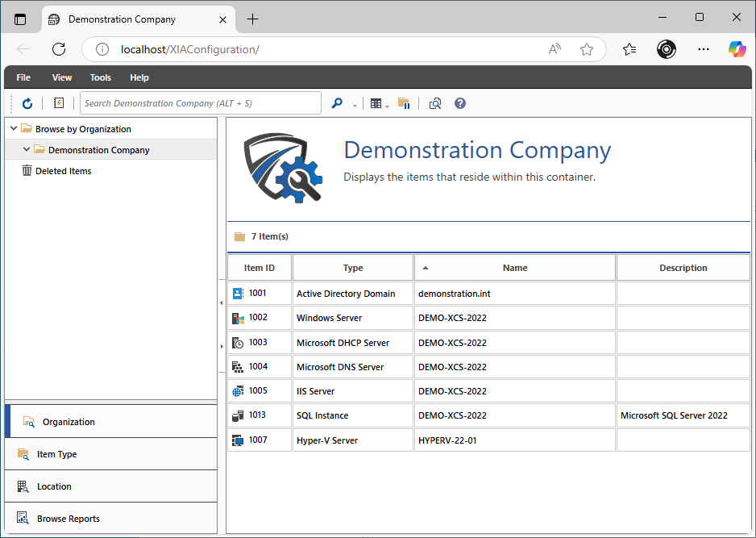Viewport: 756px width, 538px height.
Task: Select the SQL Instance type cell
Action: coord(353,415)
